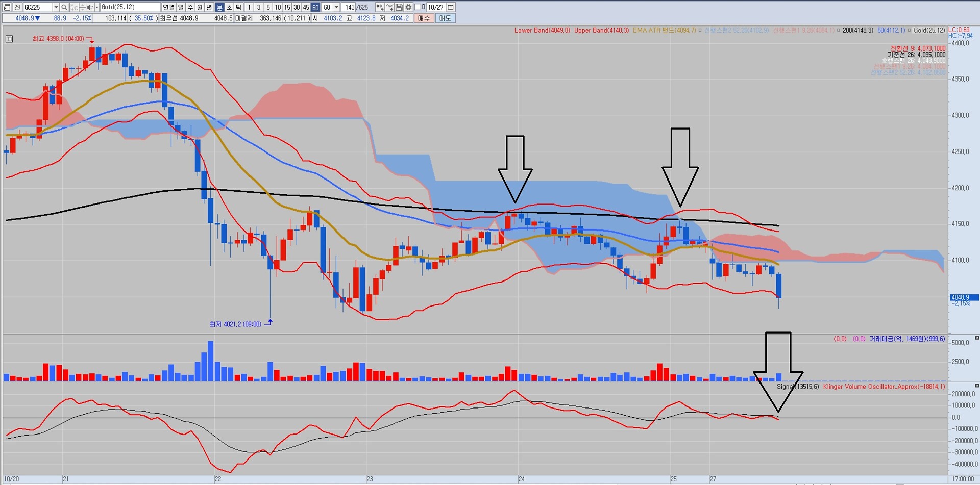Expand the GCZ25 symbol dropdown
This screenshot has width=980, height=485.
[56, 7]
